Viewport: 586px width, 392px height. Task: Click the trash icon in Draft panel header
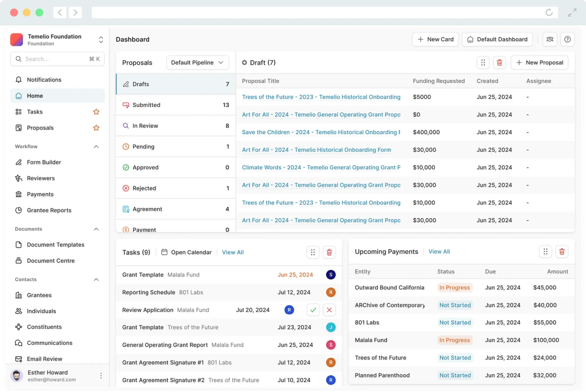click(500, 62)
